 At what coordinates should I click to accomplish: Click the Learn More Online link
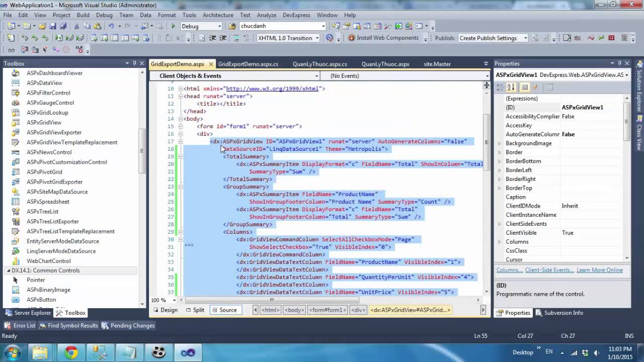point(600,270)
